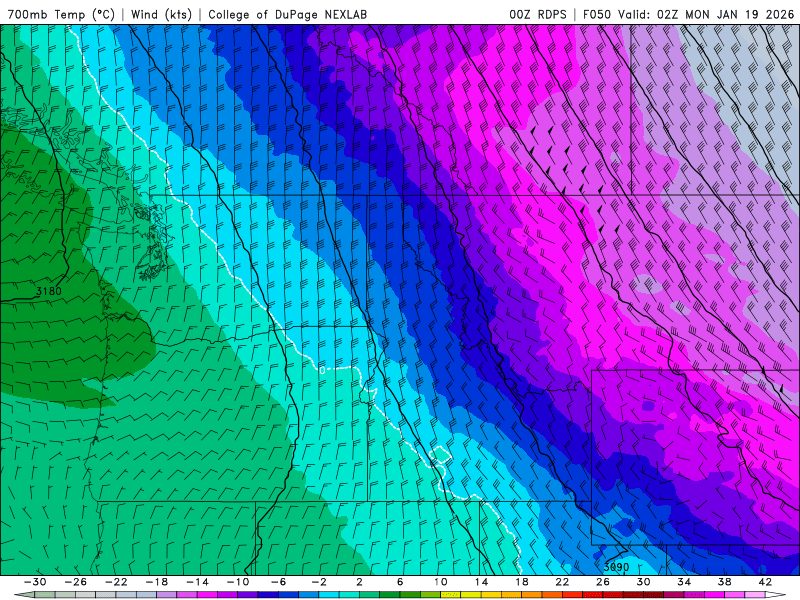The image size is (800, 600).
Task: Click the "-2" color scale label
Action: (x=319, y=582)
